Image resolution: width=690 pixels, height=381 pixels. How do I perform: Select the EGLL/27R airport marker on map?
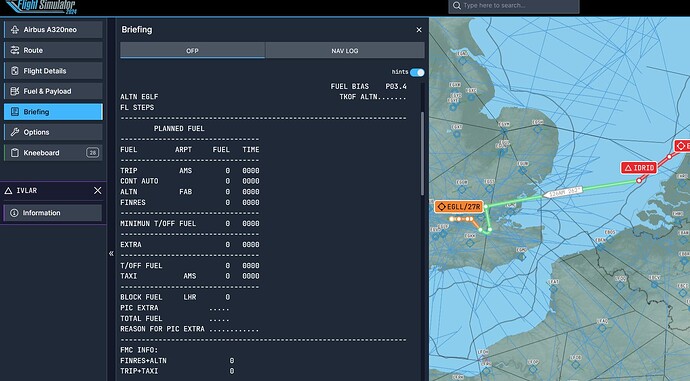point(459,206)
